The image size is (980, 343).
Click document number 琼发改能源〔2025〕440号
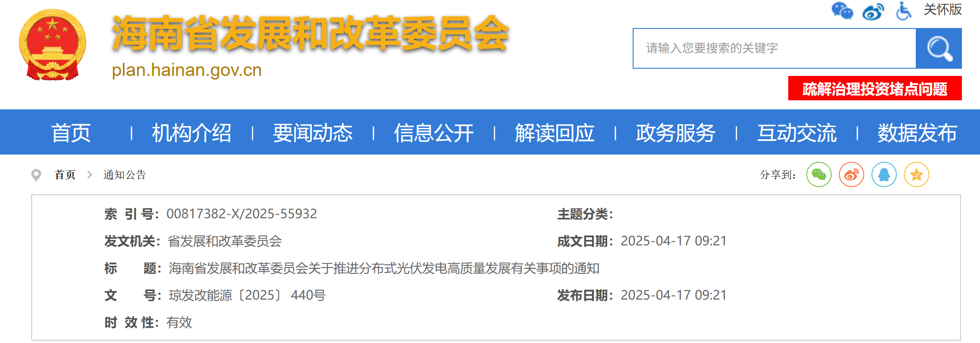click(x=247, y=295)
